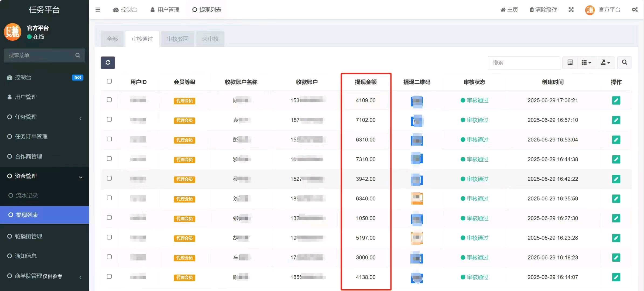Screen dimensions: 644x291
Task: Open 通知信息 in the sidebar
Action: point(44,256)
